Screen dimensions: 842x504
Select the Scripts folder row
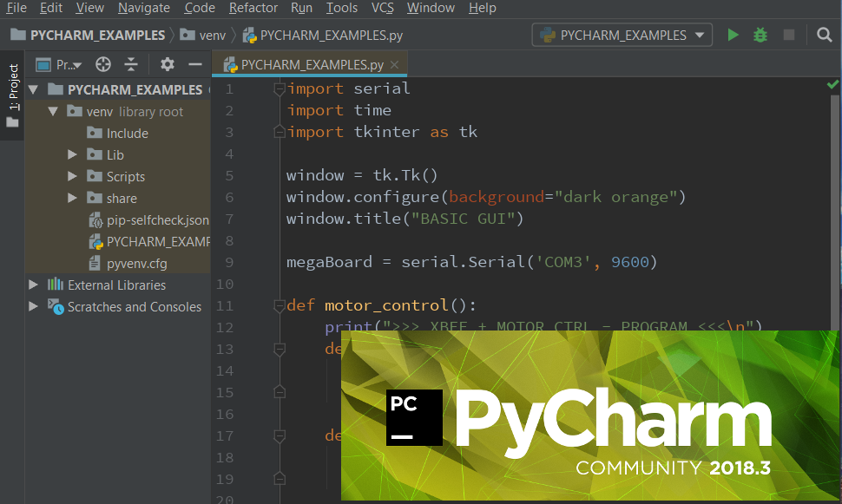click(117, 176)
